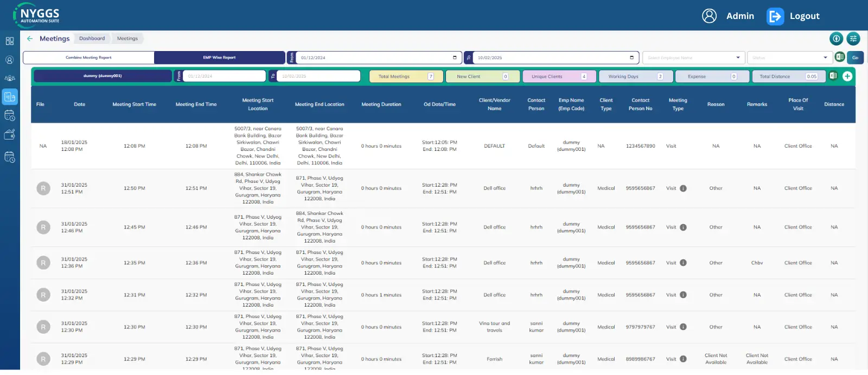Open the team group sidebar icon

pyautogui.click(x=10, y=78)
